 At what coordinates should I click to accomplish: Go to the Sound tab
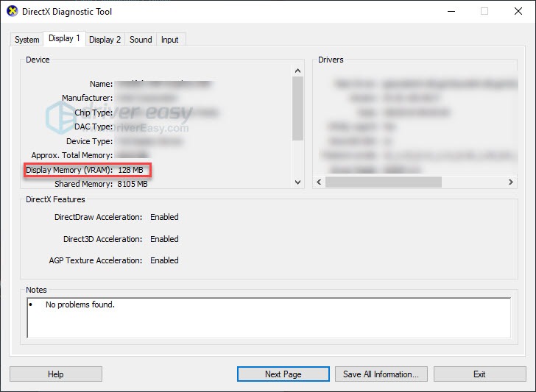point(141,40)
